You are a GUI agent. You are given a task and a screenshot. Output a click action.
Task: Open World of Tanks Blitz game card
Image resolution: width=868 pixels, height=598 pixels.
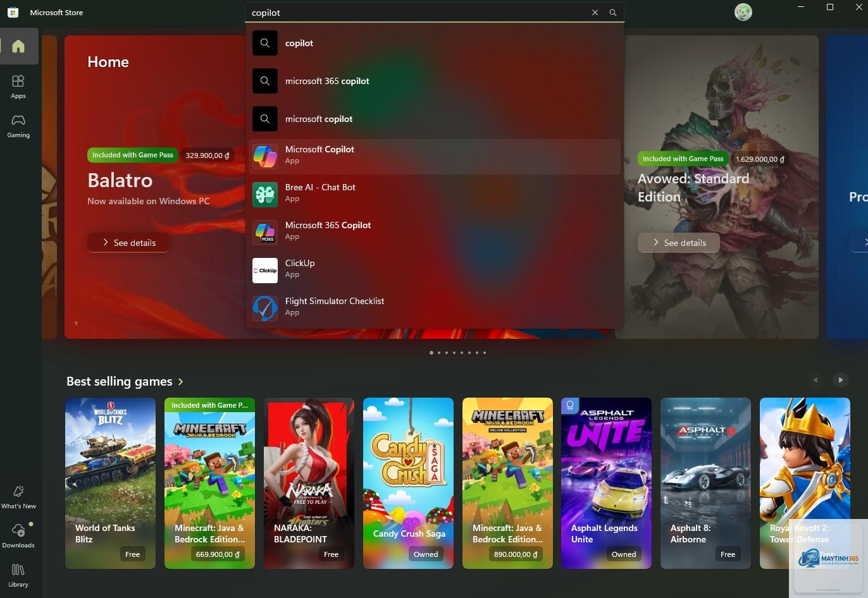click(110, 483)
